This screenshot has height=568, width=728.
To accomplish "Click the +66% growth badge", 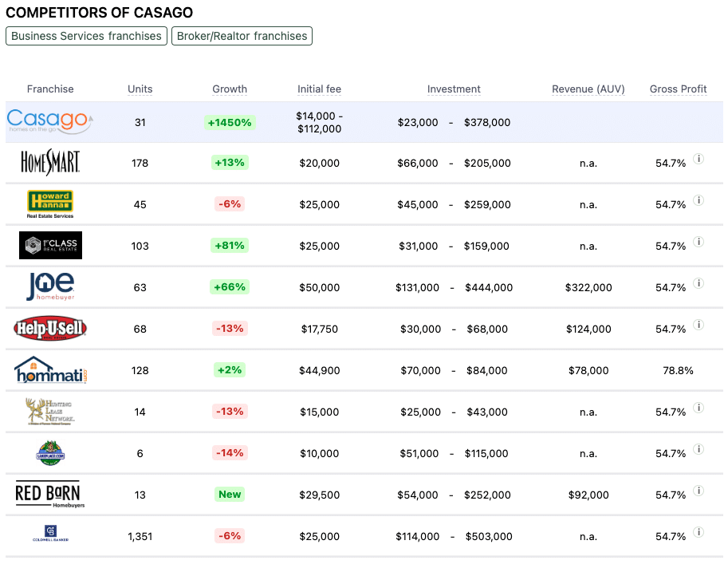I will click(x=230, y=287).
